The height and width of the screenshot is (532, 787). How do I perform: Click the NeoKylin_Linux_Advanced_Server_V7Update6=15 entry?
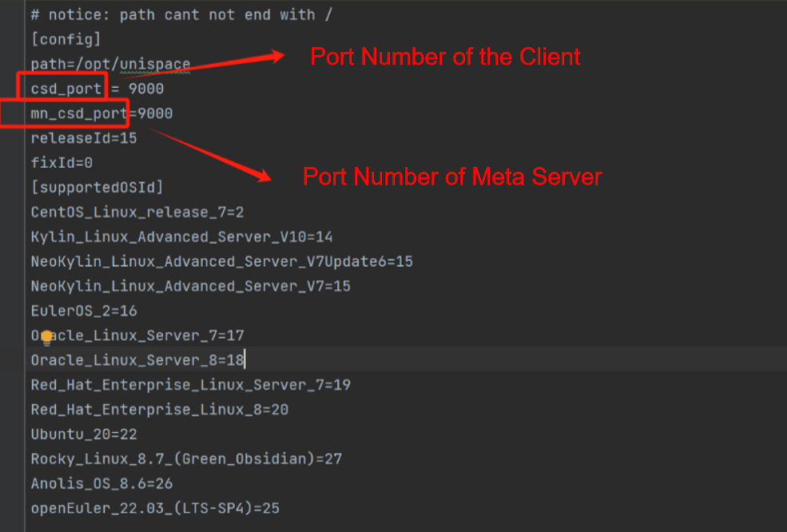pyautogui.click(x=221, y=262)
